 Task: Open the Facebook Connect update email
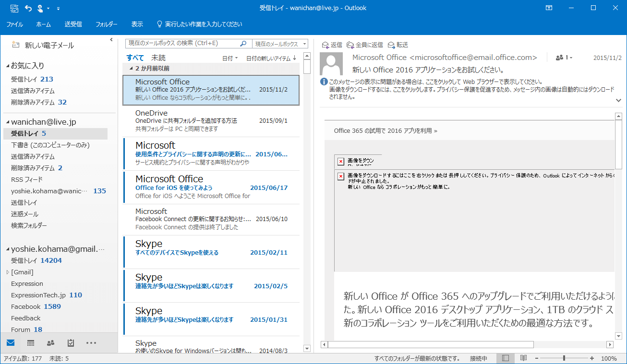click(211, 219)
